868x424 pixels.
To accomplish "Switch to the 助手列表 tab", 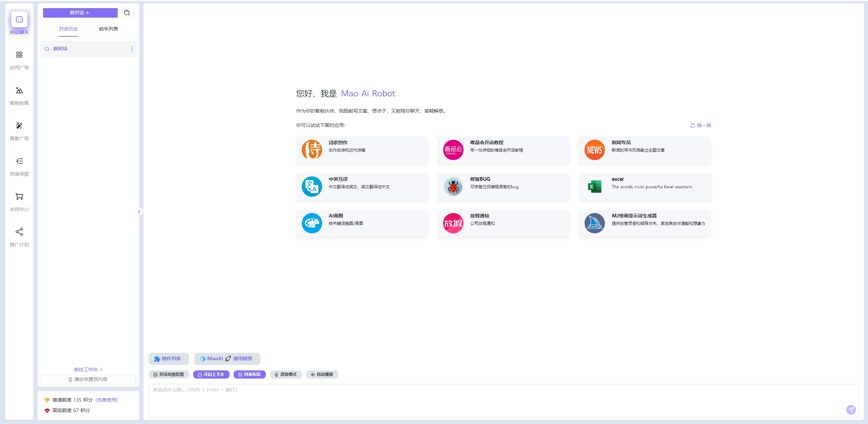I will pyautogui.click(x=108, y=29).
